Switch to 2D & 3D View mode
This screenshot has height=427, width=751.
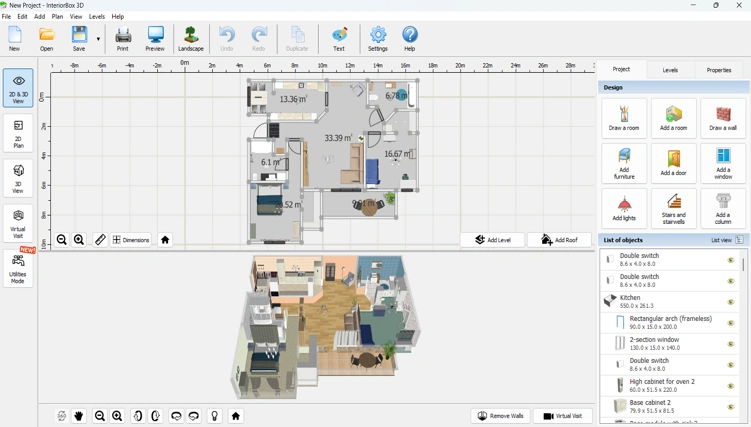point(18,88)
